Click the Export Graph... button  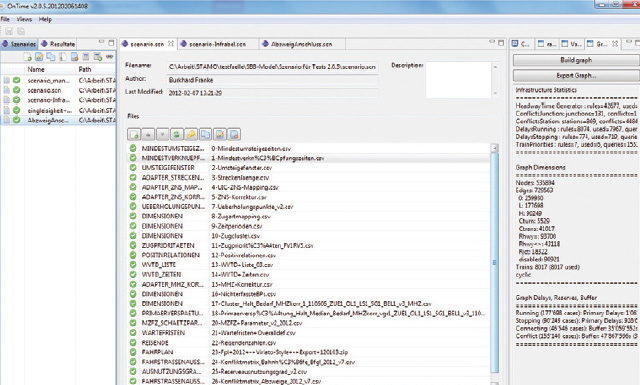(x=576, y=76)
